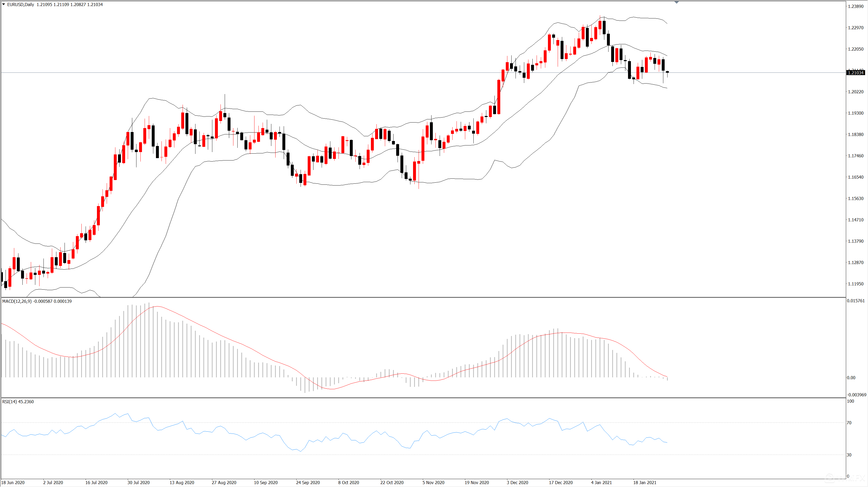Click the 1.23890 price scale label

pos(856,6)
